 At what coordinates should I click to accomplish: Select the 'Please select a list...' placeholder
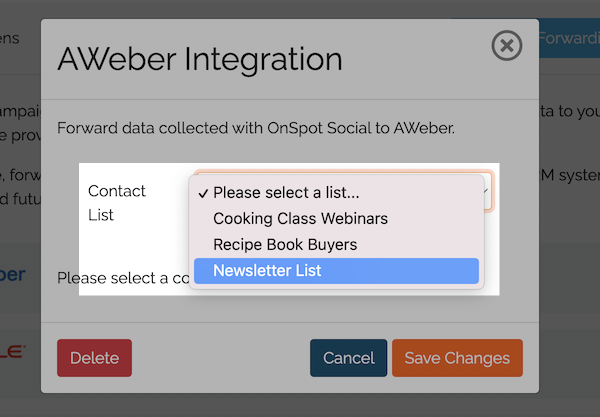(285, 191)
